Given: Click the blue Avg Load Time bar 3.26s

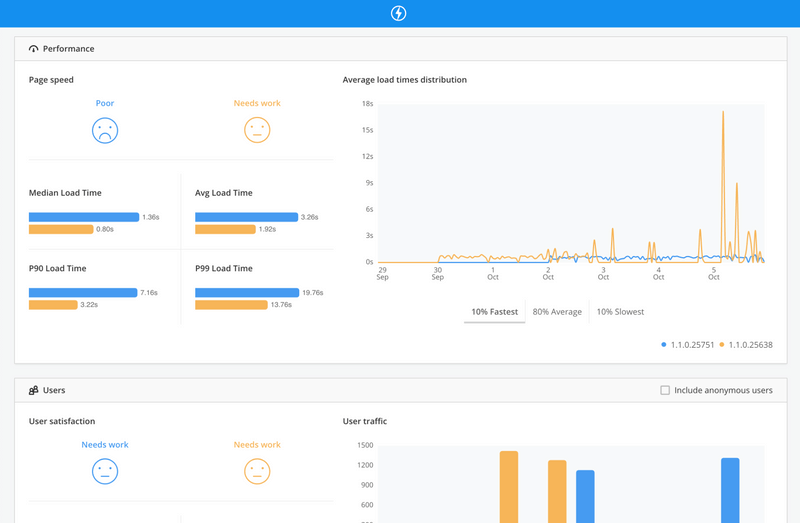Looking at the screenshot, I should 246,217.
